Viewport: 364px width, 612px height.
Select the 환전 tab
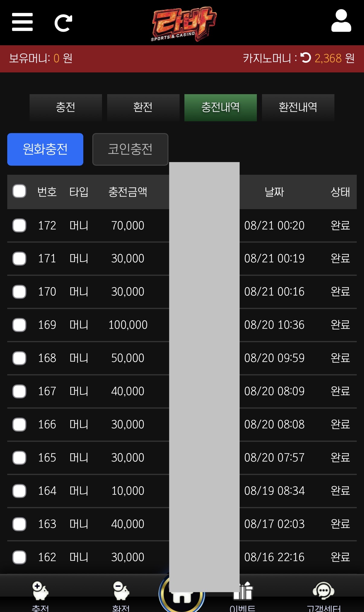click(143, 107)
